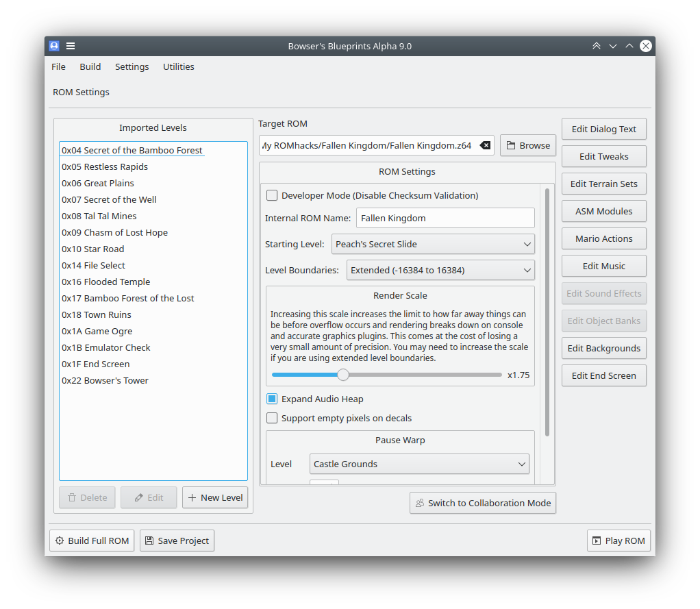Click the Target ROM path field
This screenshot has height=609, width=700.
click(x=376, y=145)
